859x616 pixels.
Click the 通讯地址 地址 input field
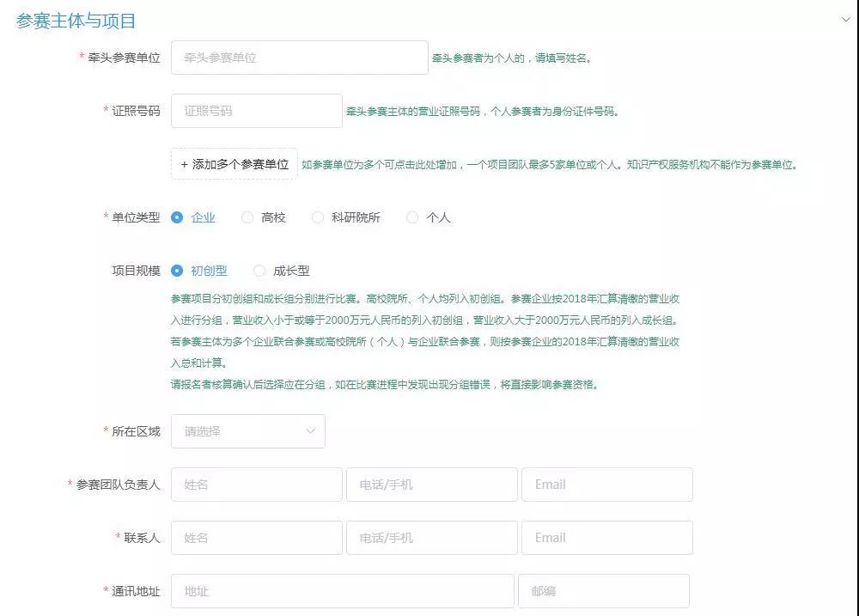coord(342,590)
